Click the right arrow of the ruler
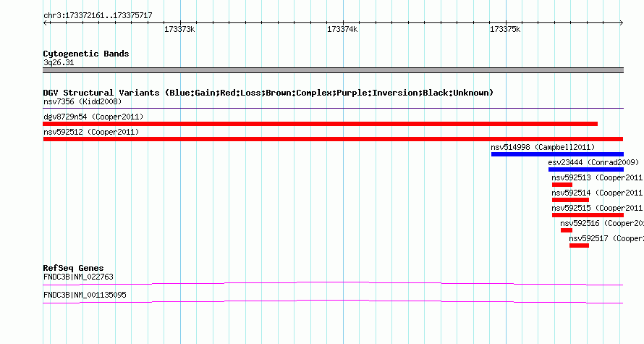Image resolution: width=644 pixels, height=344 pixels. pos(621,23)
